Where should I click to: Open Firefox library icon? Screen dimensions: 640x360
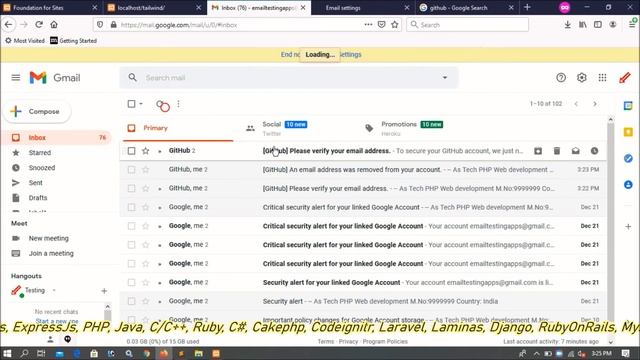(x=582, y=24)
